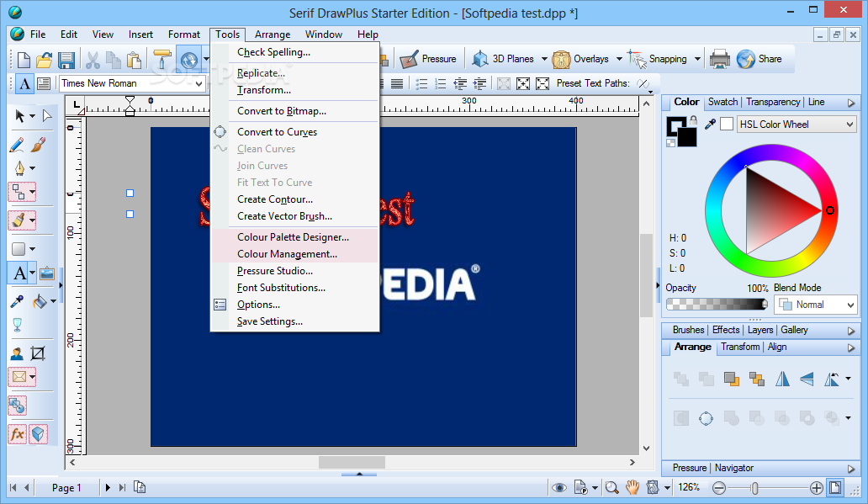Click the zoom slider handle
868x504 pixels.
(754, 487)
